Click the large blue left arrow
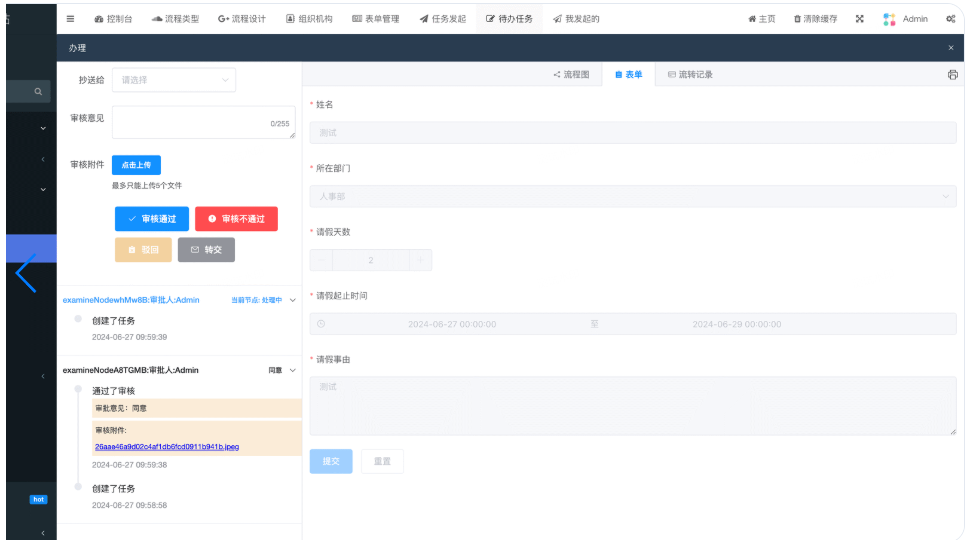The width and height of the screenshot is (970, 540). pos(26,272)
